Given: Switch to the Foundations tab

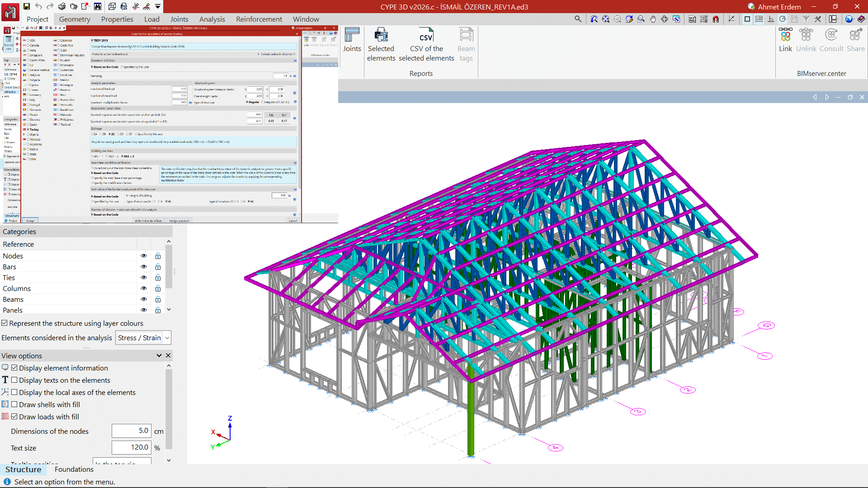Looking at the screenshot, I should point(74,469).
